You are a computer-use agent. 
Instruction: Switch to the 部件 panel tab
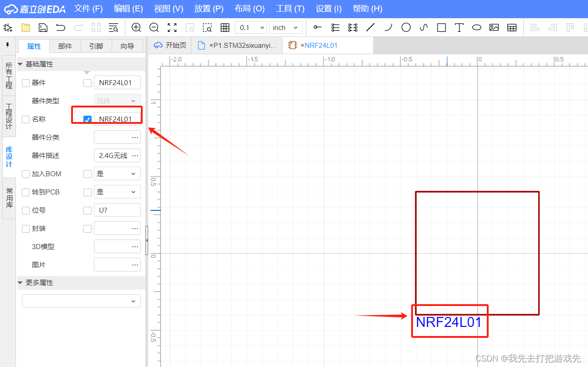coord(65,46)
